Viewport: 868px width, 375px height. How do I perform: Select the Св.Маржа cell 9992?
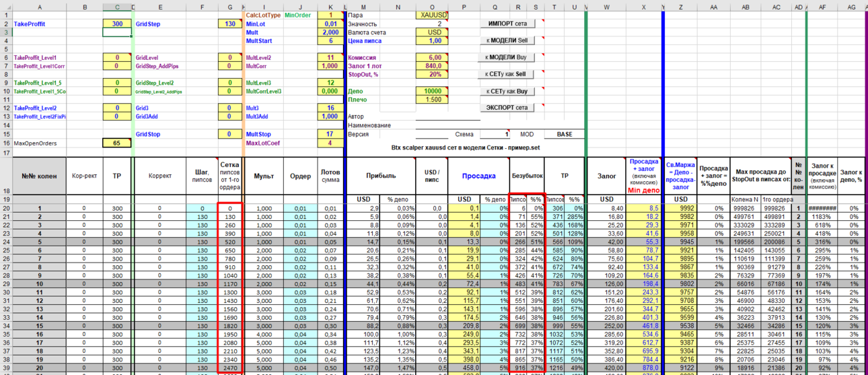[x=681, y=208]
